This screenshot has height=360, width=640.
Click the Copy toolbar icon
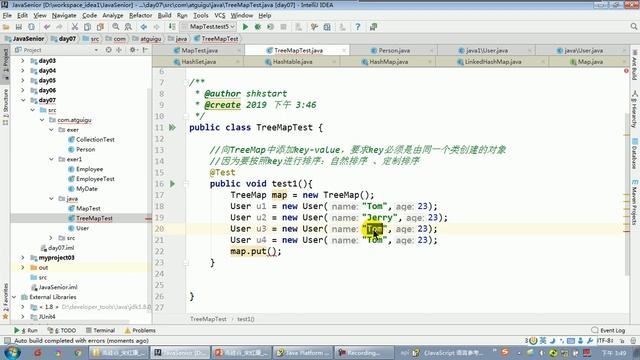point(87,27)
